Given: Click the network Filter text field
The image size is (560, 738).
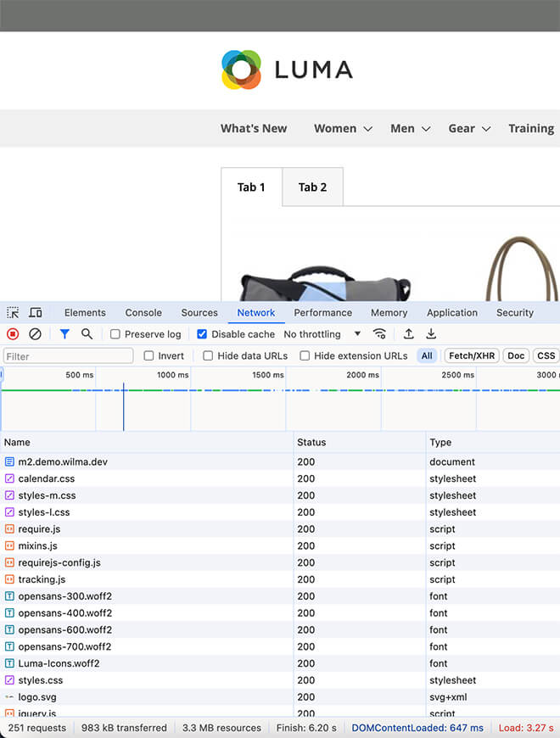Looking at the screenshot, I should 68,356.
